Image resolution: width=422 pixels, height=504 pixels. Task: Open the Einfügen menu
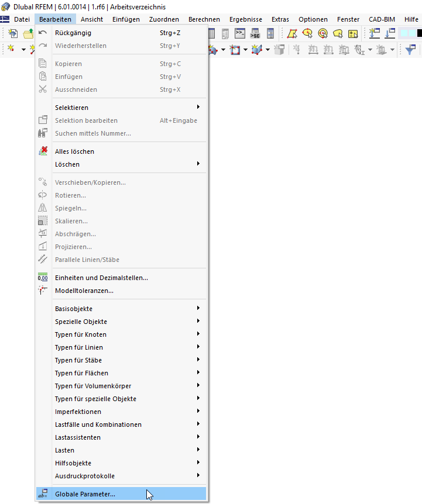126,19
